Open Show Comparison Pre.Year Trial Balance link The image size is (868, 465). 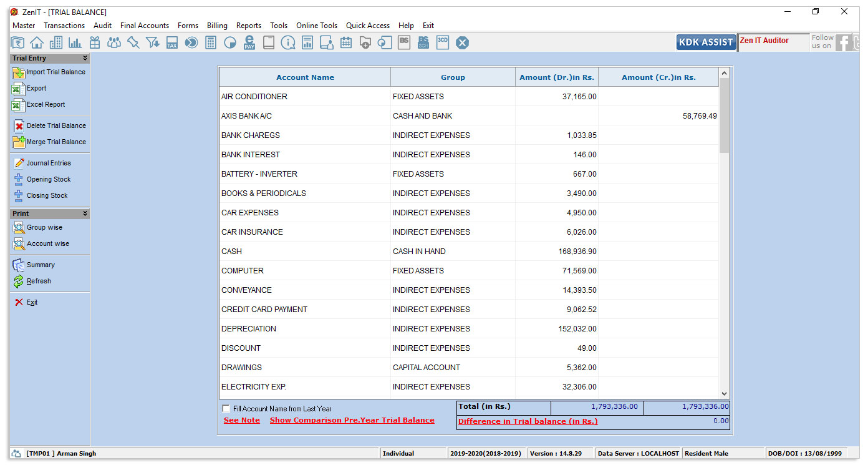(x=352, y=421)
